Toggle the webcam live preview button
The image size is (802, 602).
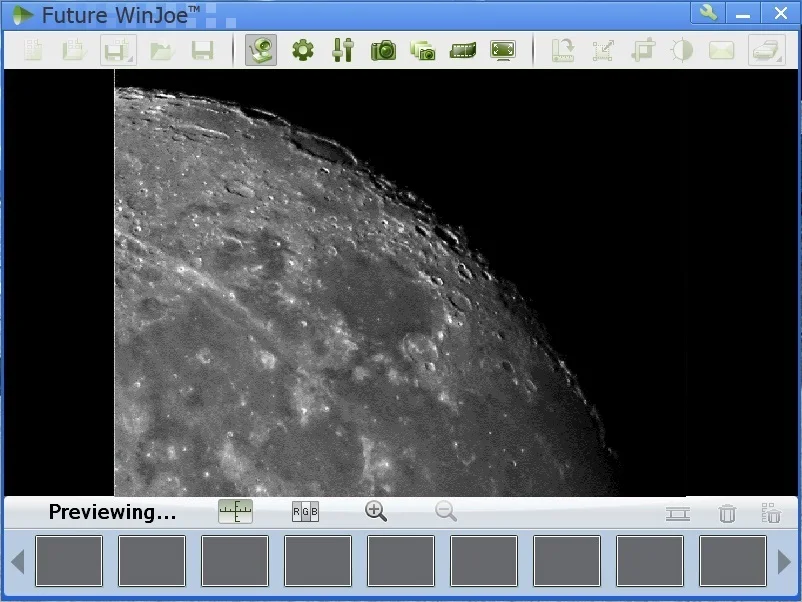tap(261, 50)
